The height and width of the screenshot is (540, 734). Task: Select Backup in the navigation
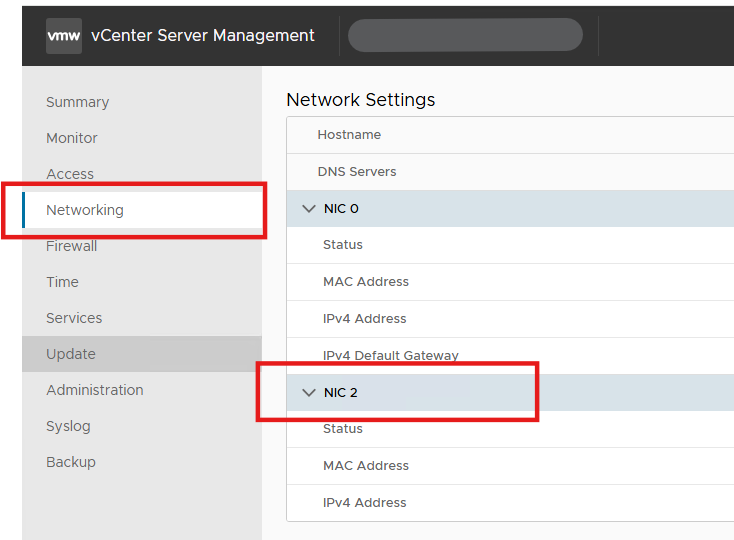click(71, 462)
